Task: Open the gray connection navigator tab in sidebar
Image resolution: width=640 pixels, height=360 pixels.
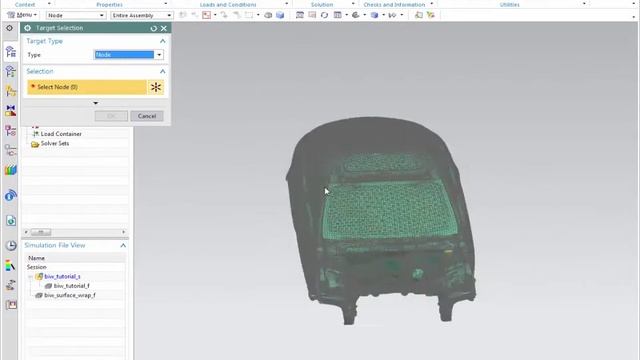Action: tap(11, 151)
